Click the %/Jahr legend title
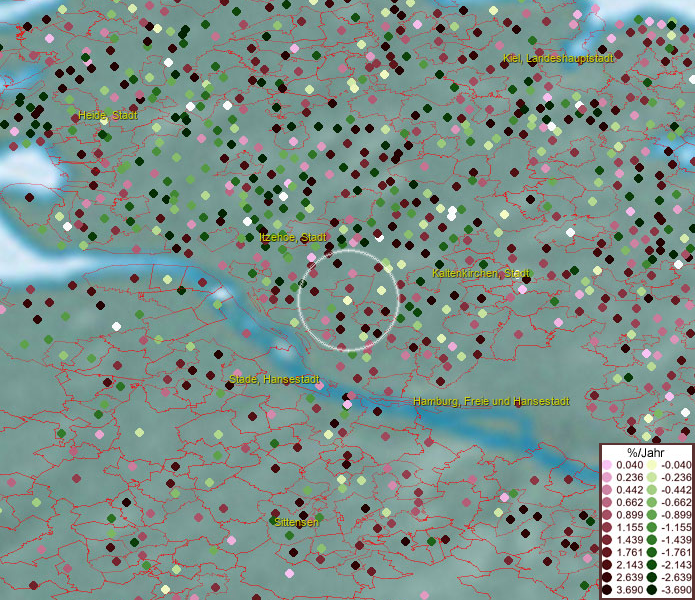This screenshot has width=695, height=600. pos(646,452)
